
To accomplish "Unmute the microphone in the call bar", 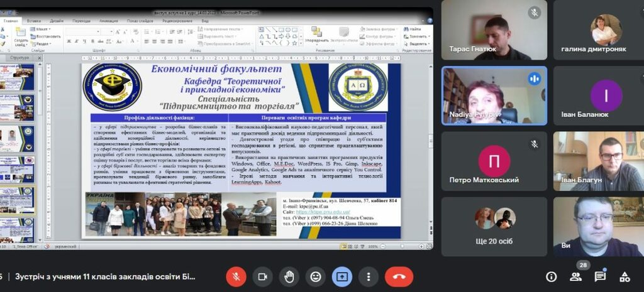I will tap(236, 276).
